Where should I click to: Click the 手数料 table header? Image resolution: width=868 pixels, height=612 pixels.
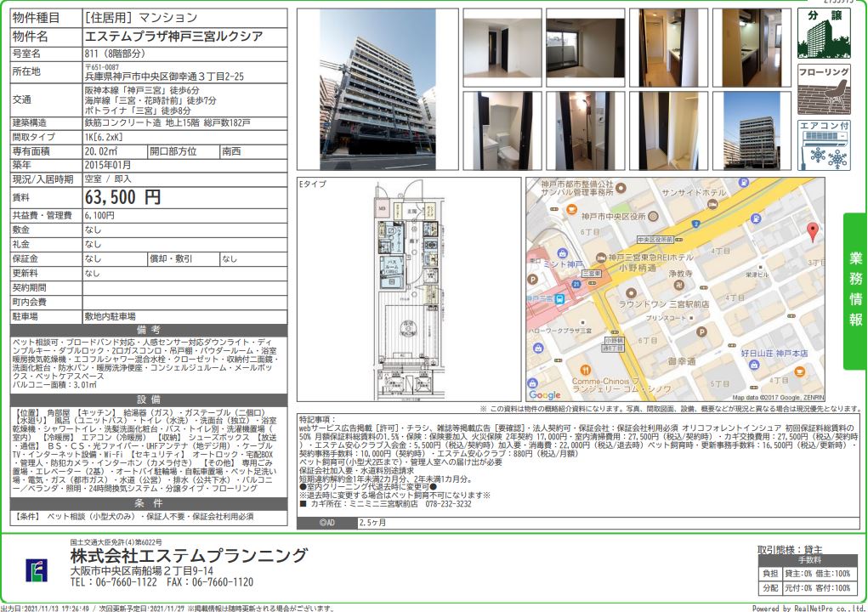[x=809, y=560]
